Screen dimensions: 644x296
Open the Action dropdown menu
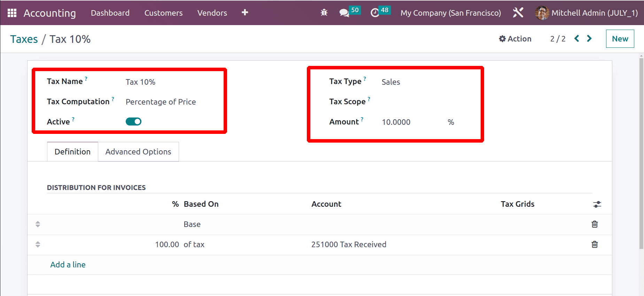tap(515, 39)
